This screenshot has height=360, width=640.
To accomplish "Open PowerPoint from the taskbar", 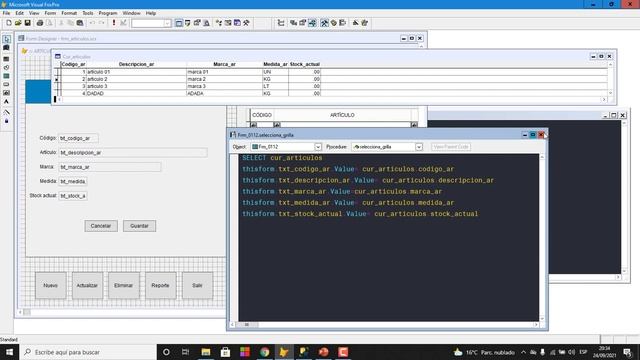I will [323, 352].
